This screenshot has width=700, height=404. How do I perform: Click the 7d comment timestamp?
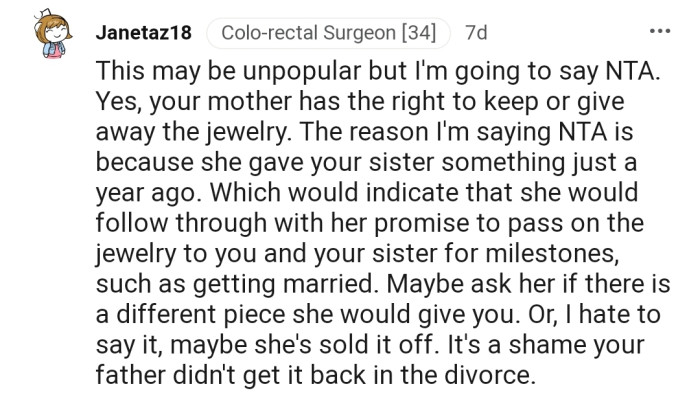pyautogui.click(x=477, y=32)
